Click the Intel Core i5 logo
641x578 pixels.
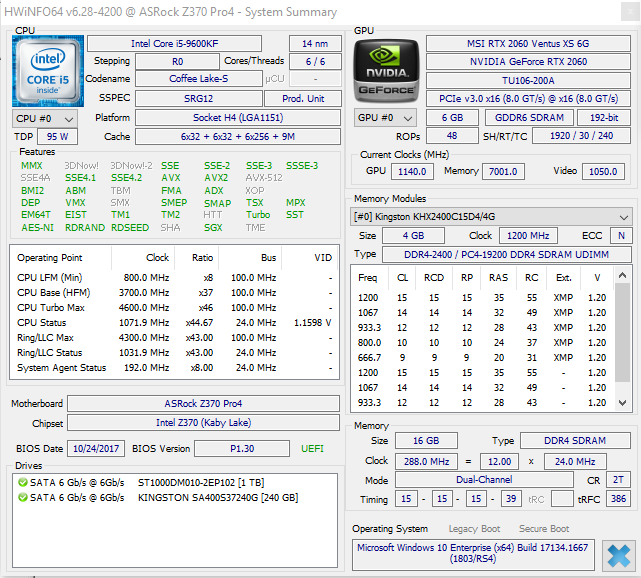[x=49, y=71]
